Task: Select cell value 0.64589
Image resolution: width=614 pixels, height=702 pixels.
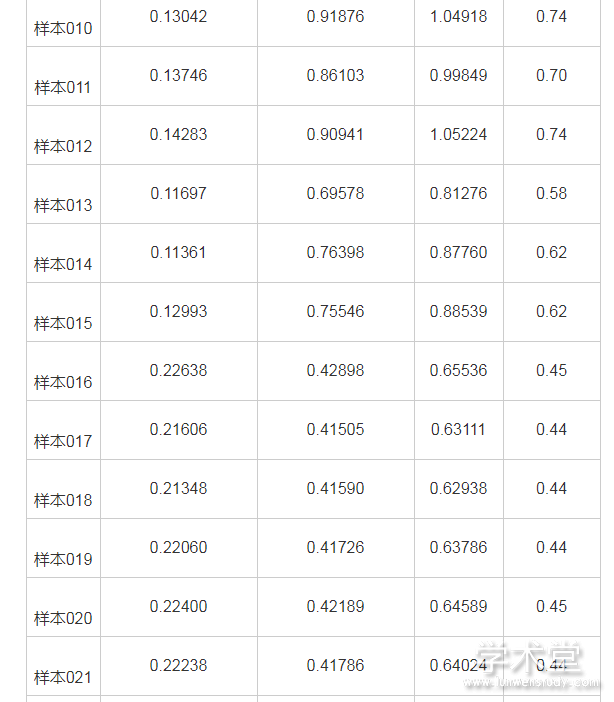Action: [458, 606]
